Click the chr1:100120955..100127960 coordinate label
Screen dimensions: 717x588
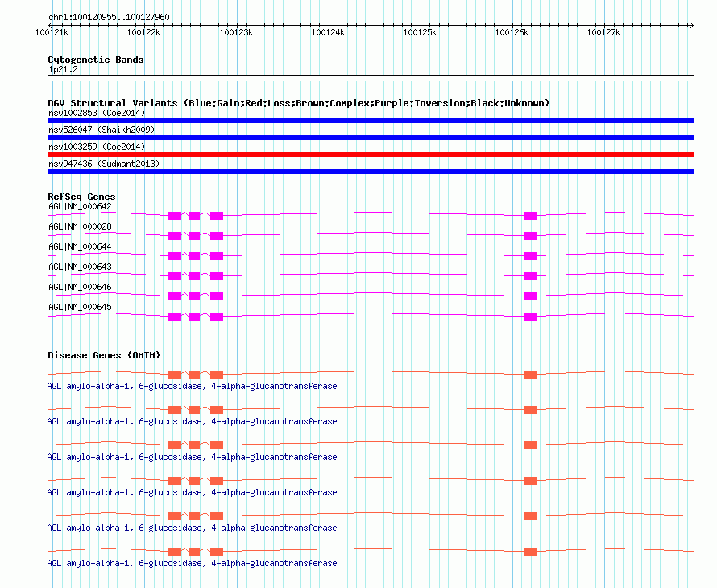(109, 17)
